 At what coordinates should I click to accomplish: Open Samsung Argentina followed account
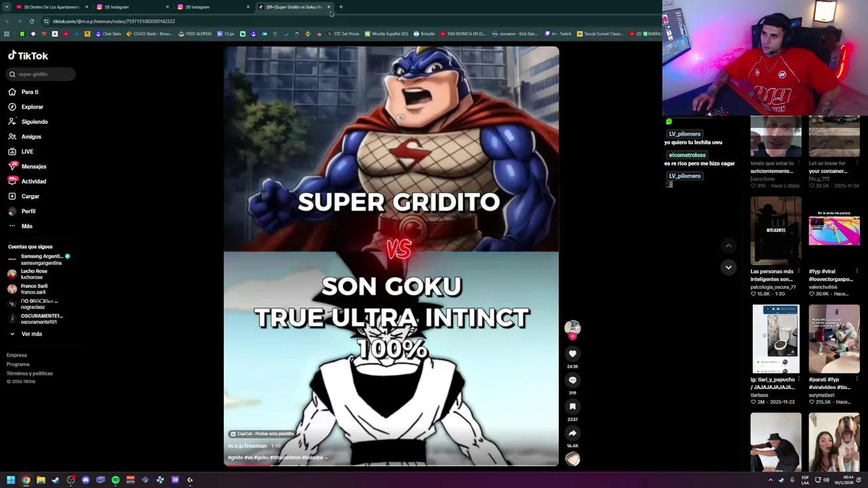[38, 259]
